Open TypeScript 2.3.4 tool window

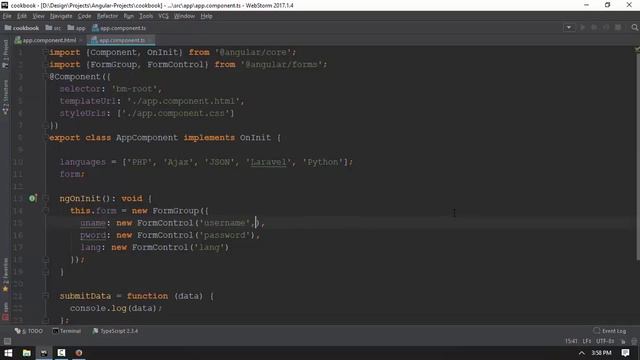coord(115,331)
